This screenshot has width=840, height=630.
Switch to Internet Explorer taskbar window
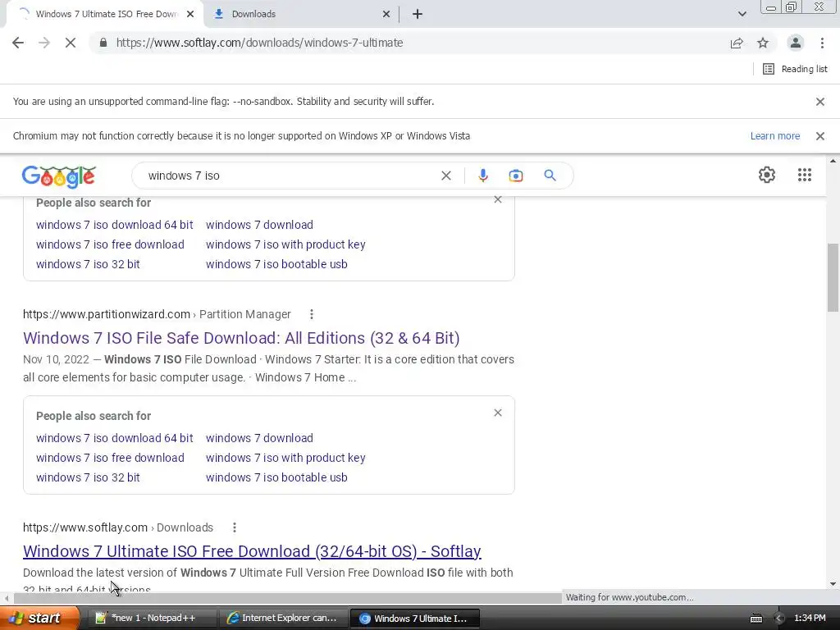(x=282, y=619)
